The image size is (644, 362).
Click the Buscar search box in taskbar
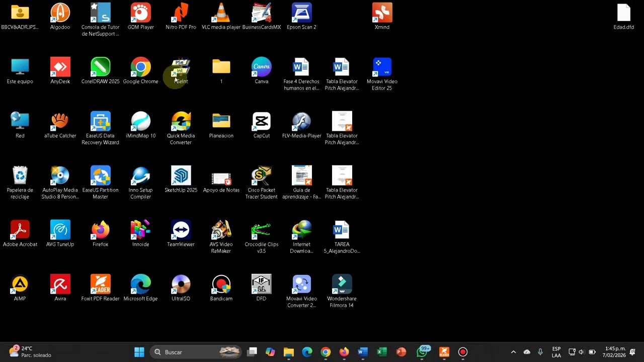point(196,352)
